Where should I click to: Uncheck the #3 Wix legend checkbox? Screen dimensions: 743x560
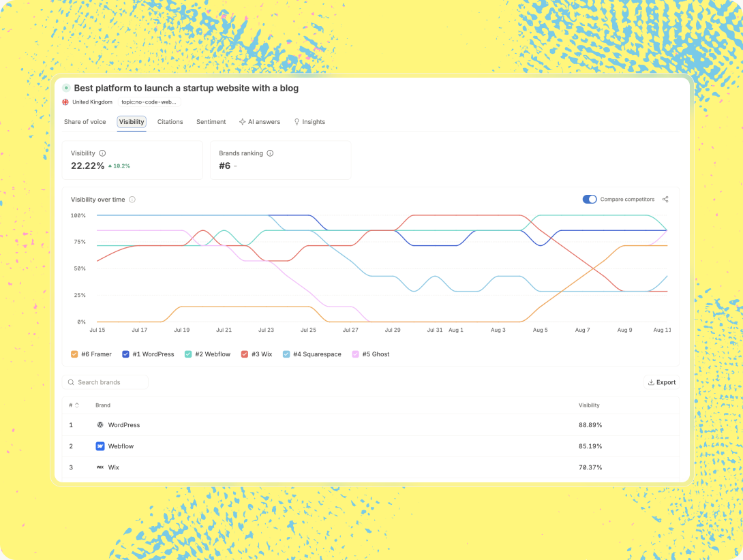[x=245, y=354]
